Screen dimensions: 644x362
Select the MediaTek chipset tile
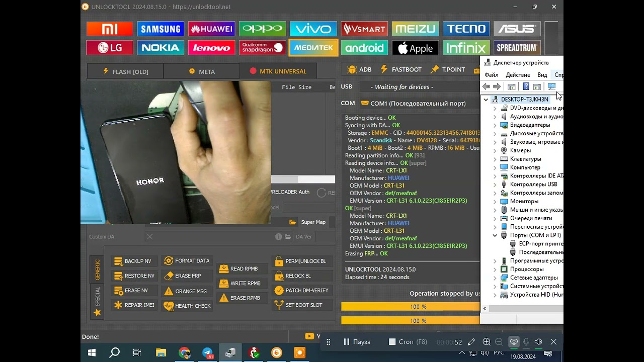[313, 48]
